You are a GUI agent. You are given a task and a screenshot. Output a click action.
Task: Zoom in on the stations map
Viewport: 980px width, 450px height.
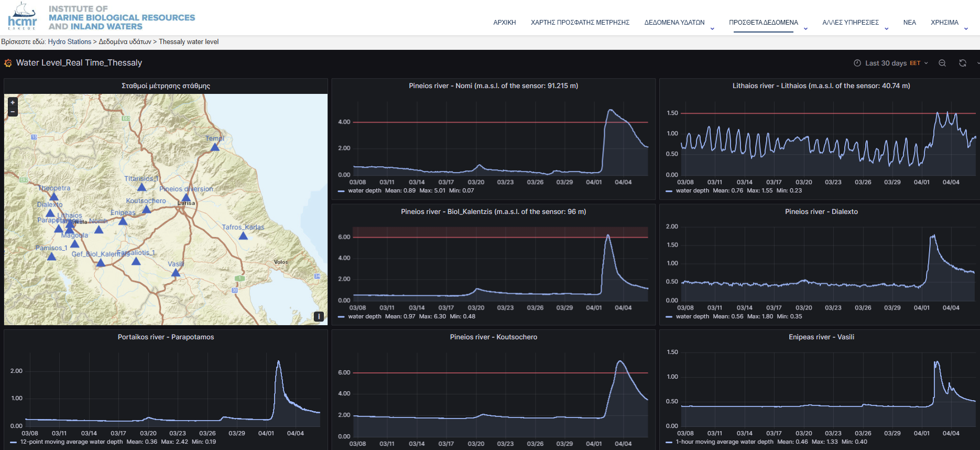[13, 103]
